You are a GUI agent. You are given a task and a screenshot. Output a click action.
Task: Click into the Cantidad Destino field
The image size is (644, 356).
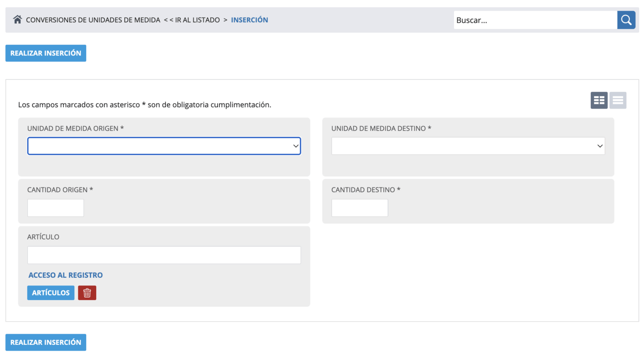[360, 208]
